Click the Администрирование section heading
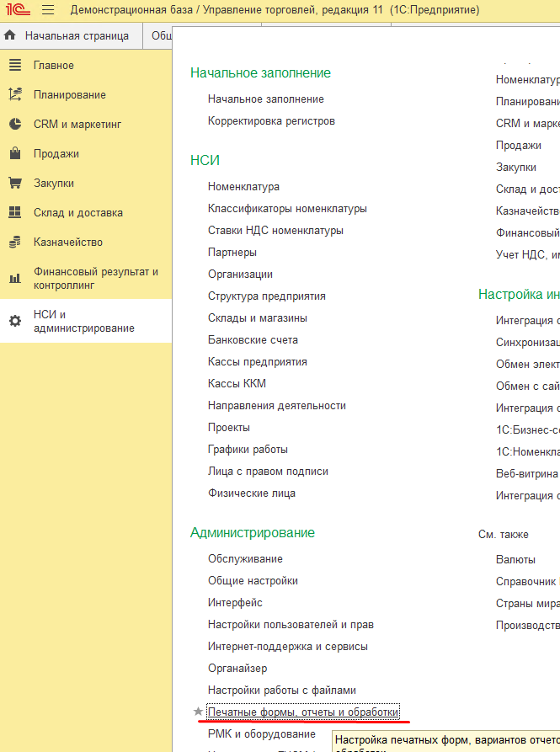 (252, 533)
